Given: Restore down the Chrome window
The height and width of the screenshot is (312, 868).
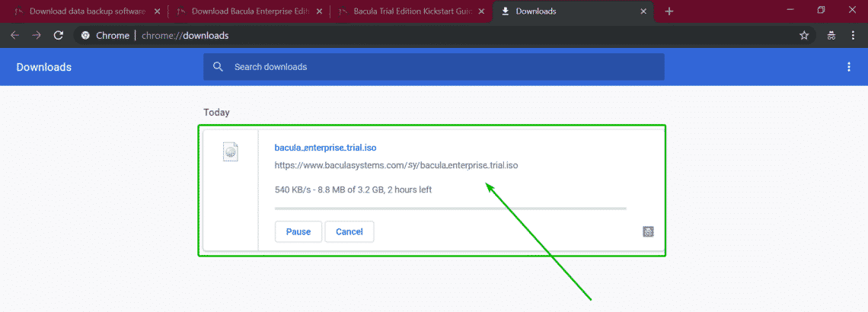Looking at the screenshot, I should (x=821, y=11).
